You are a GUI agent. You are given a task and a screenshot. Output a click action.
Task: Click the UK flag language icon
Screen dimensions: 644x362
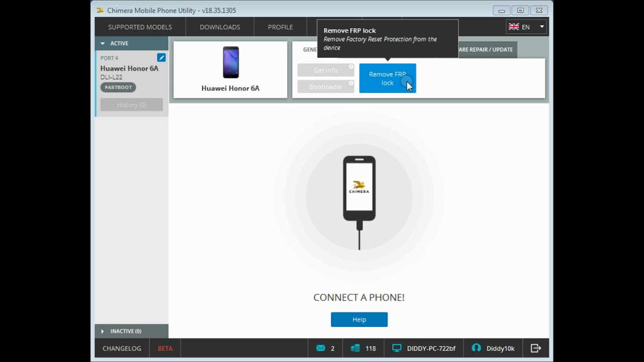tap(514, 27)
